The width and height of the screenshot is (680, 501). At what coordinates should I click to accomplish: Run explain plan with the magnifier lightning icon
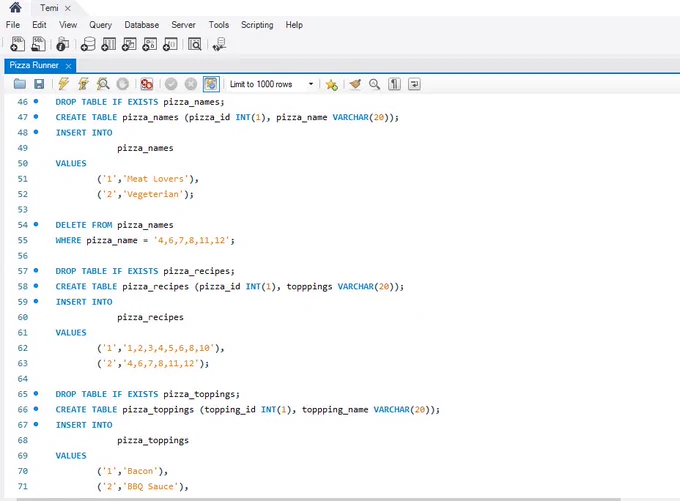pyautogui.click(x=103, y=84)
